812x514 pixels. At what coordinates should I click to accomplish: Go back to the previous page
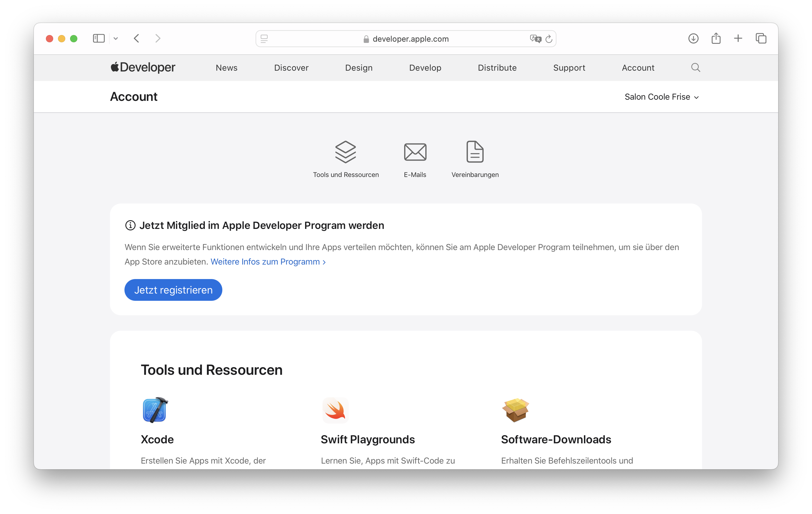pos(137,38)
